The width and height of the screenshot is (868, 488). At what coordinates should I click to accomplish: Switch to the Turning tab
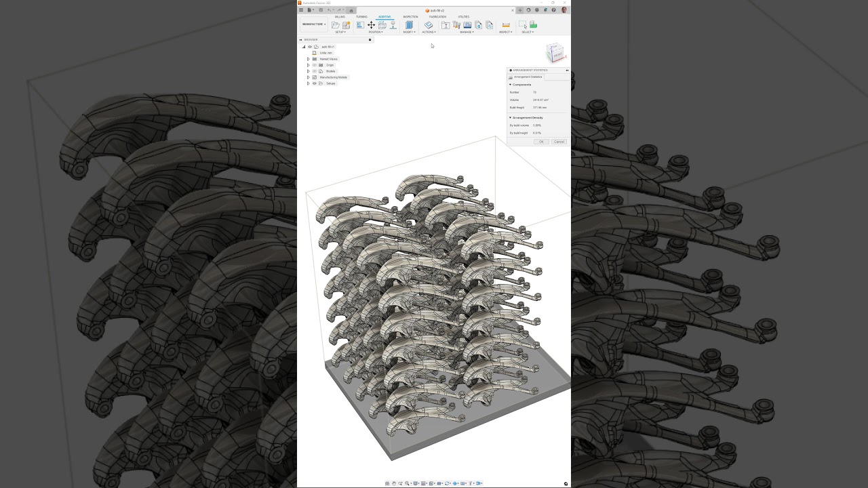click(361, 17)
